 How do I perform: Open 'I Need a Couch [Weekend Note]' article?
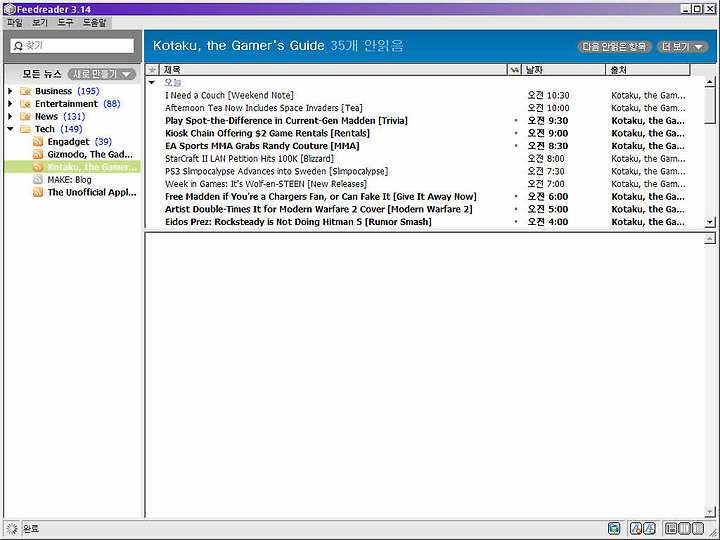pos(229,96)
